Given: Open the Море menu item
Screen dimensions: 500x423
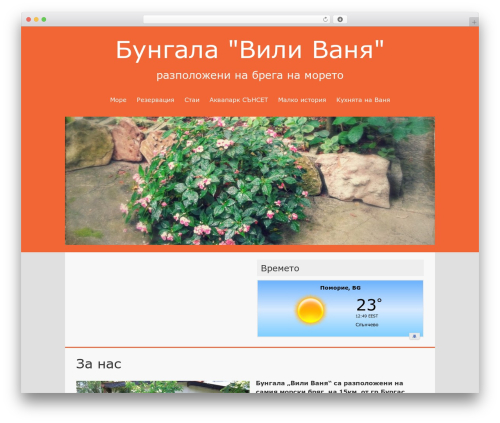Looking at the screenshot, I should [118, 100].
